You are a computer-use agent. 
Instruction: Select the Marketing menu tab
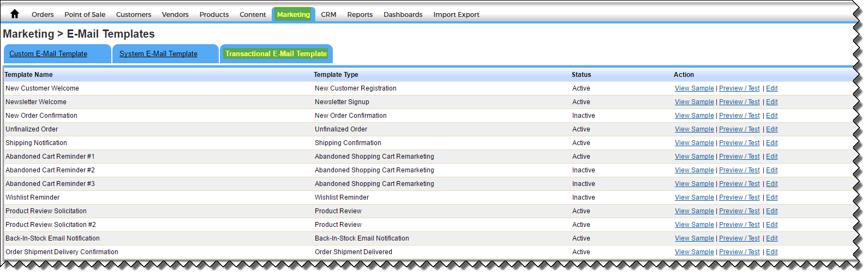(x=294, y=15)
